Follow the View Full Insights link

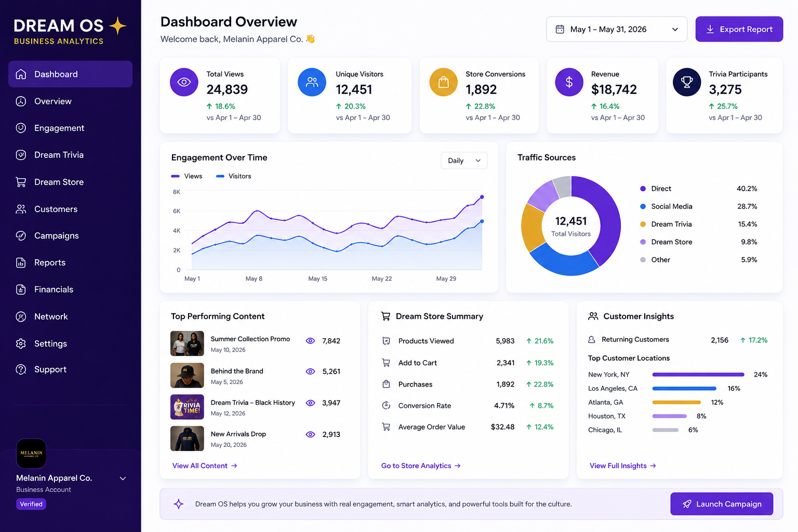[x=623, y=465]
